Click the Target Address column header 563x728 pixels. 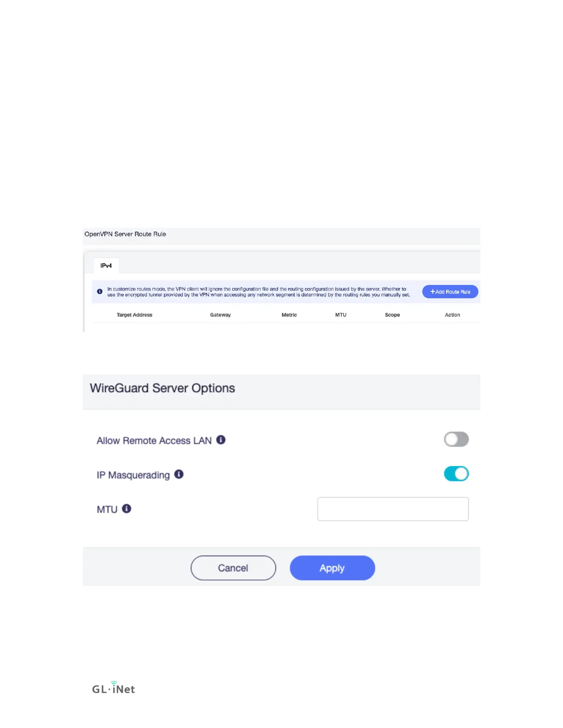[134, 315]
